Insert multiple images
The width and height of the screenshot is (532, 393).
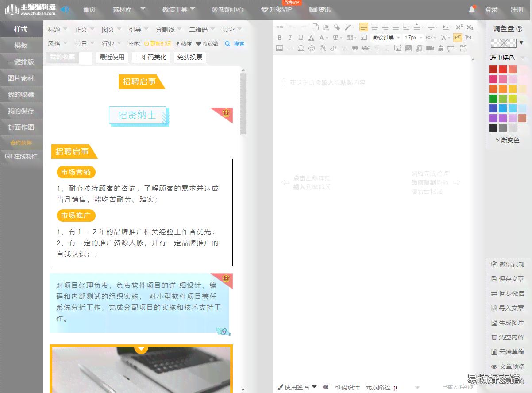tap(398, 48)
